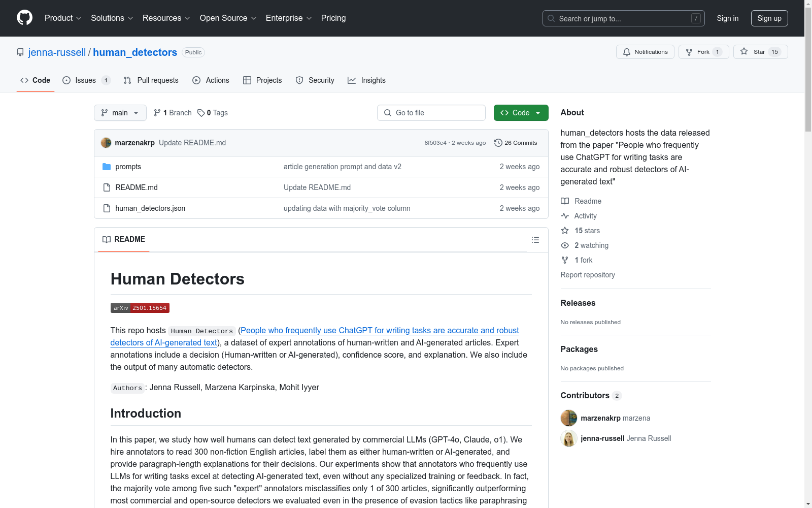Click the Notifications button
This screenshot has height=508, width=812.
[645, 52]
